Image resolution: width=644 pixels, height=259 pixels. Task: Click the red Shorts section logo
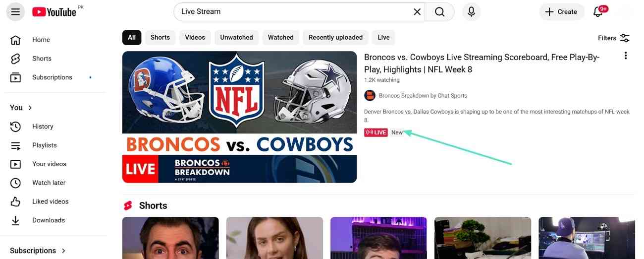pos(128,205)
